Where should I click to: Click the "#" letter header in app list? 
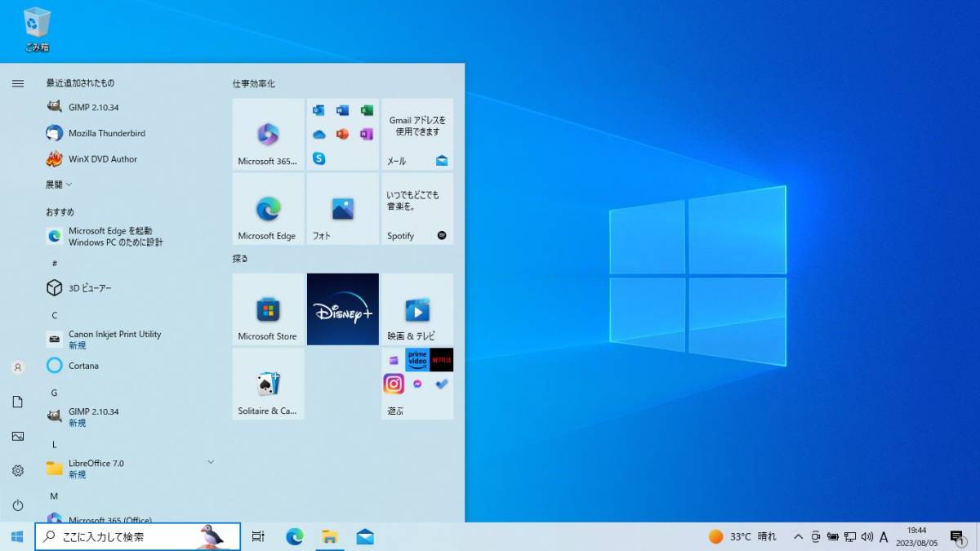[54, 263]
